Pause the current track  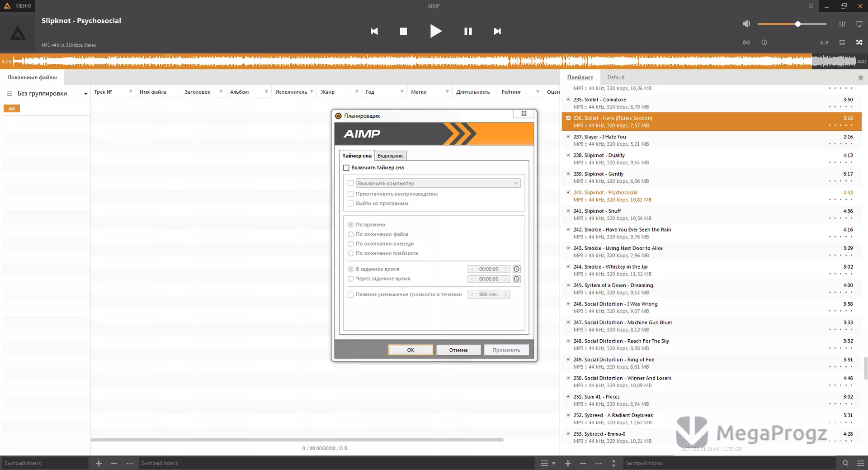[468, 31]
